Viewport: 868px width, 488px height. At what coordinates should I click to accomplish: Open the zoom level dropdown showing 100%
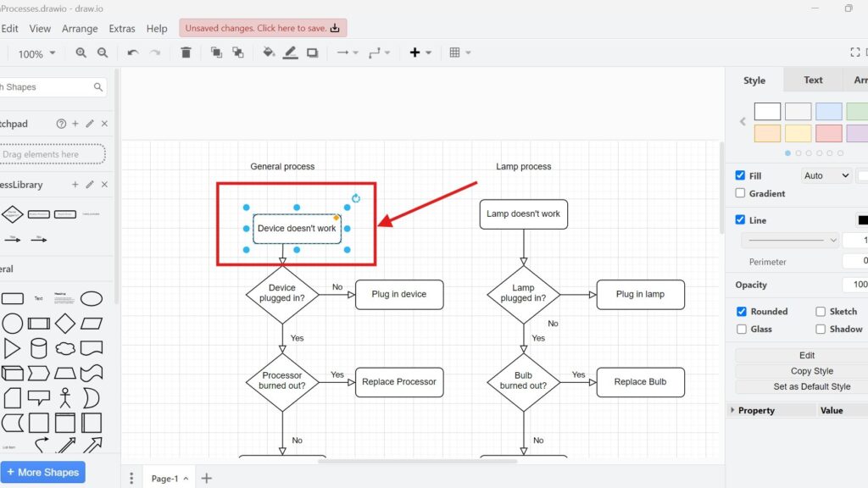(x=36, y=53)
